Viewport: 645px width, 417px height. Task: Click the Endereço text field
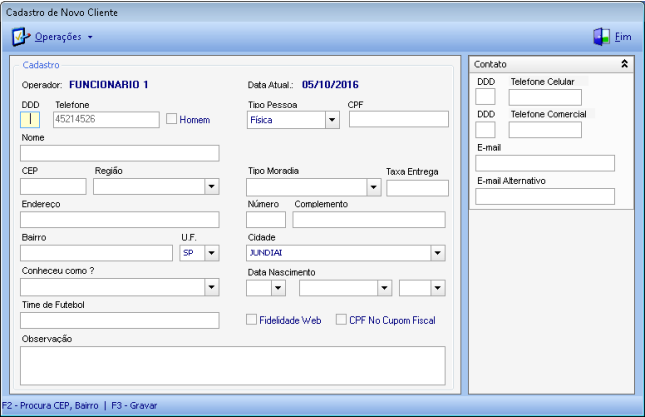click(120, 220)
